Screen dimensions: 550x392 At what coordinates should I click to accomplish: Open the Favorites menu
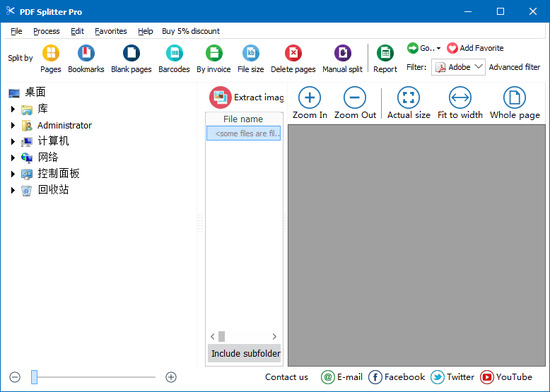click(x=110, y=31)
